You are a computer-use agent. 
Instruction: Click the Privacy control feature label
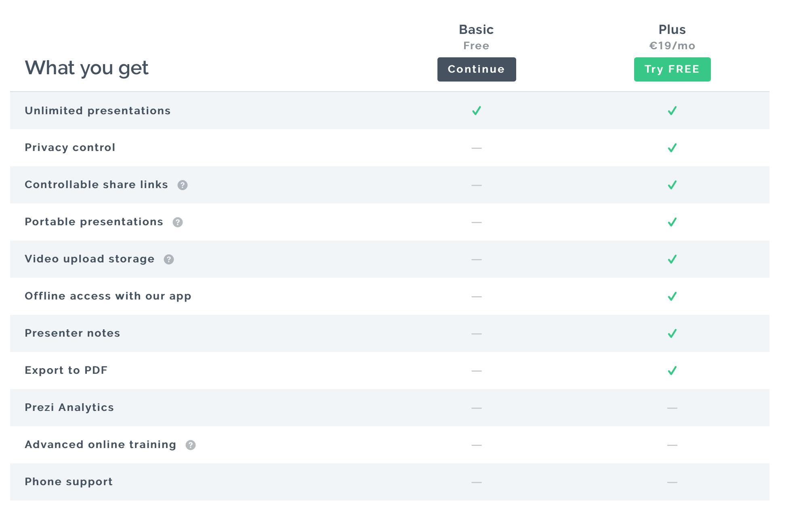click(x=70, y=147)
